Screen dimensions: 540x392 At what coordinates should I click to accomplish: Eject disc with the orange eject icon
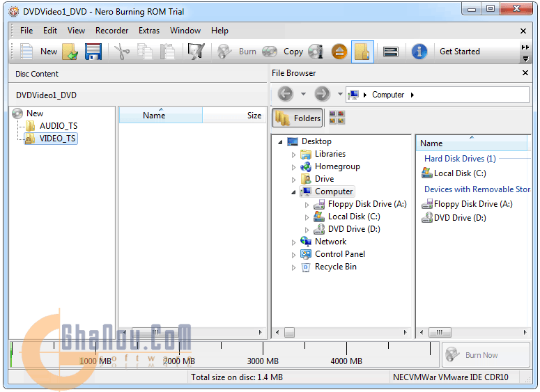(x=339, y=52)
